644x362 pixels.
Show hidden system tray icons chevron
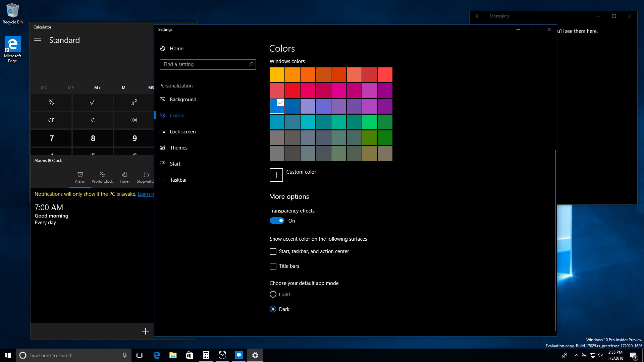(x=576, y=355)
